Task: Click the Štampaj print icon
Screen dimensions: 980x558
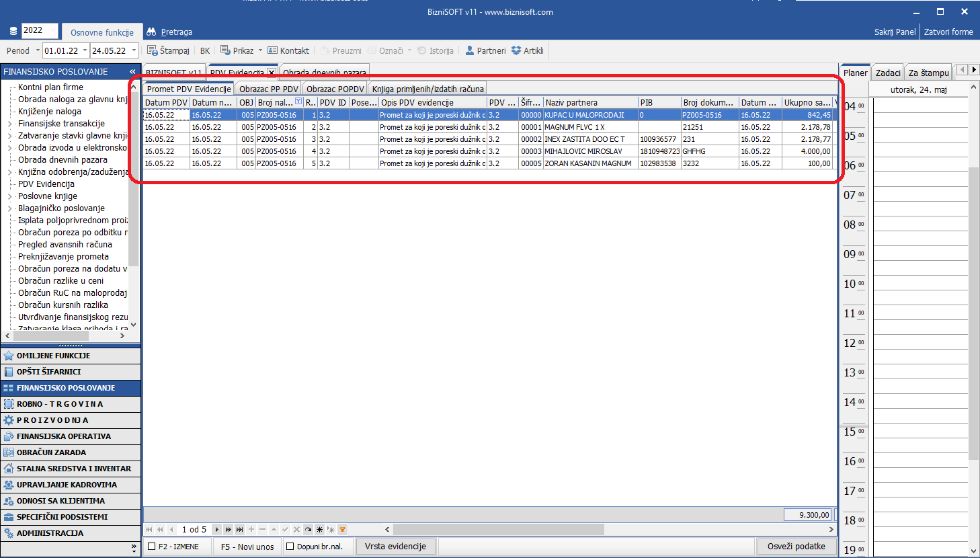Action: click(152, 50)
